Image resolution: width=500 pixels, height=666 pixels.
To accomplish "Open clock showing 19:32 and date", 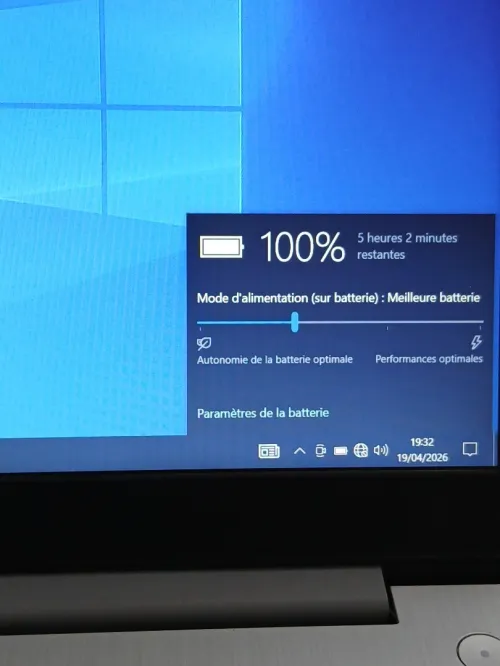I will click(422, 450).
